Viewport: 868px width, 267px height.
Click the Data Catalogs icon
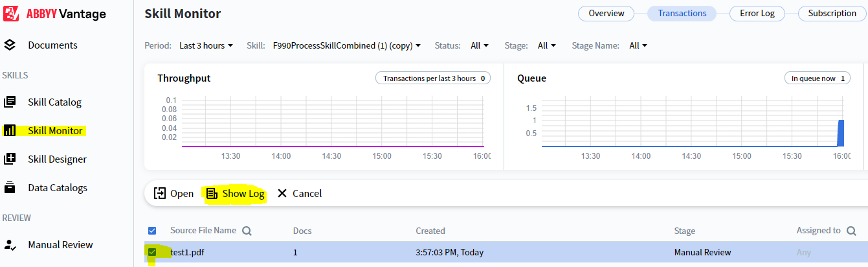[x=10, y=188]
